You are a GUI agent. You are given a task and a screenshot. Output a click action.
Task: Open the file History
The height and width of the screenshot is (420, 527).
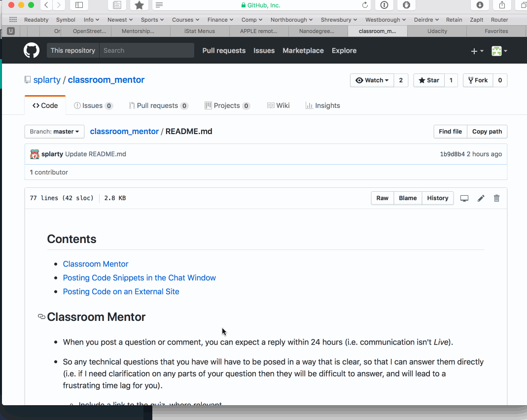[438, 198]
